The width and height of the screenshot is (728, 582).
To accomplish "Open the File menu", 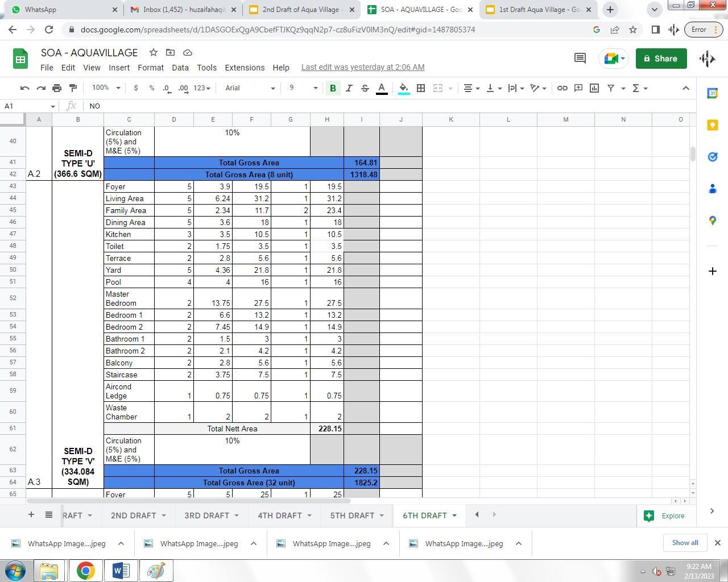I will pos(47,67).
